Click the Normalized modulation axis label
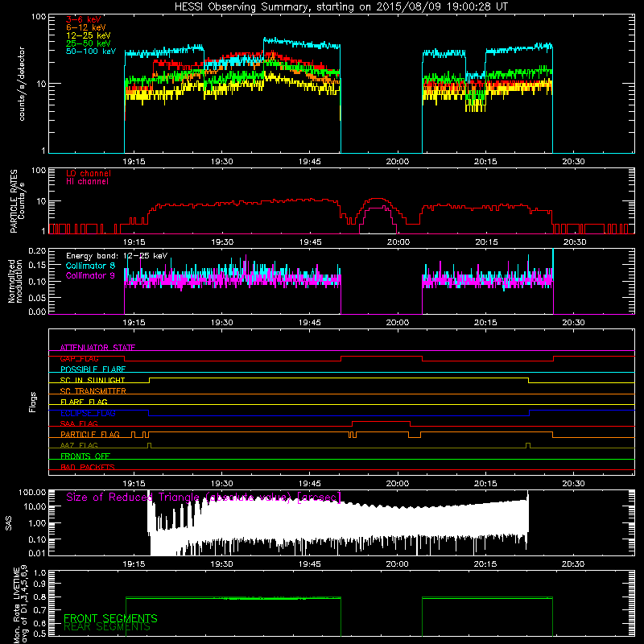 [14, 281]
